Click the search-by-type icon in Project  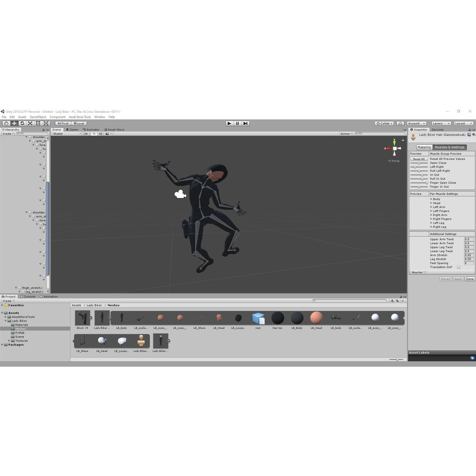pyautogui.click(x=392, y=301)
